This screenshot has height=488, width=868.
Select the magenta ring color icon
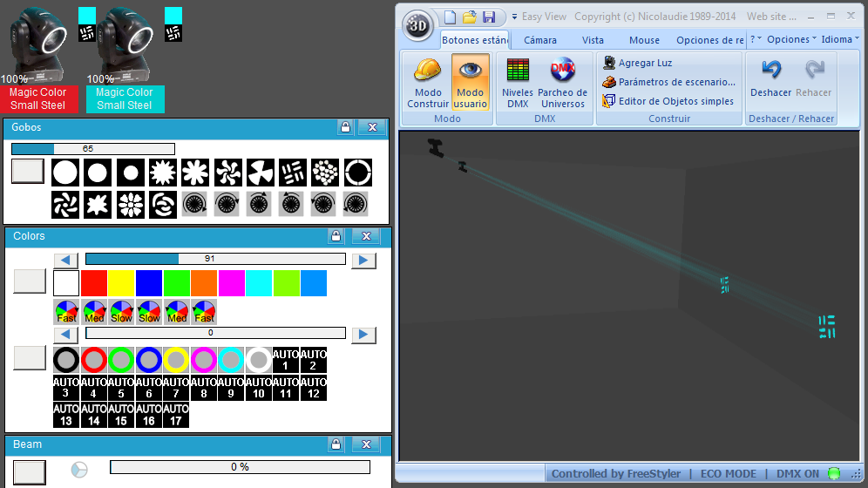tap(203, 360)
